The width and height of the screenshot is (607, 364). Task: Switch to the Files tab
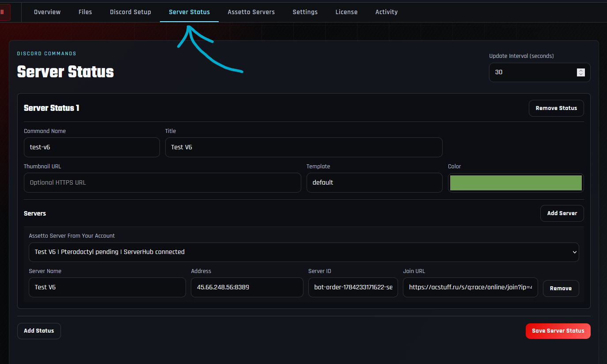tap(85, 12)
